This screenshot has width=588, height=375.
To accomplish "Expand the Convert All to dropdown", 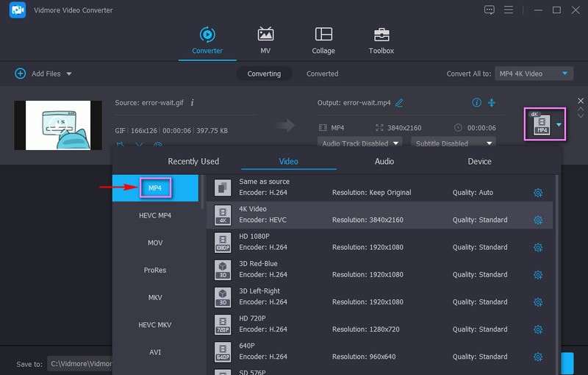I will [534, 74].
